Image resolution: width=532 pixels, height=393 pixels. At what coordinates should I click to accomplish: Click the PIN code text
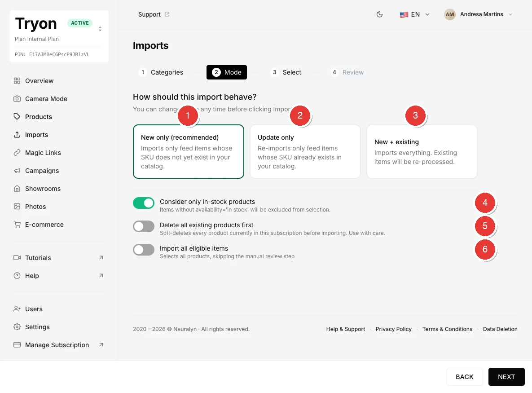(x=52, y=54)
